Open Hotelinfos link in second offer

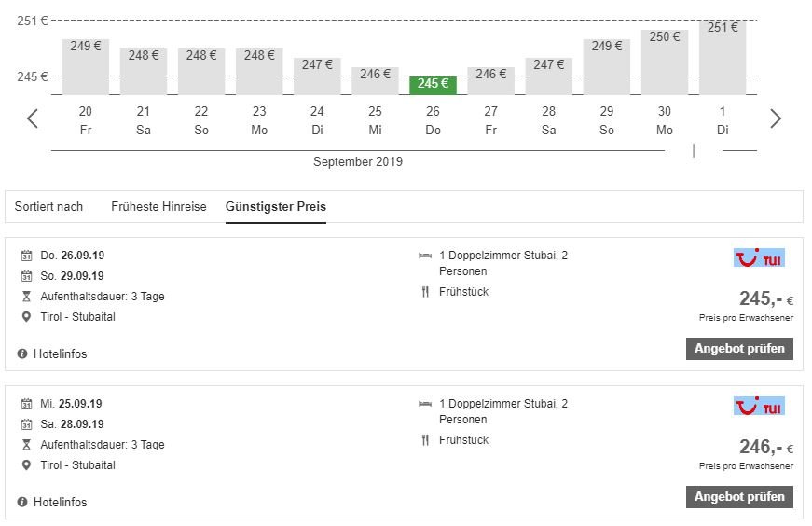(x=60, y=503)
